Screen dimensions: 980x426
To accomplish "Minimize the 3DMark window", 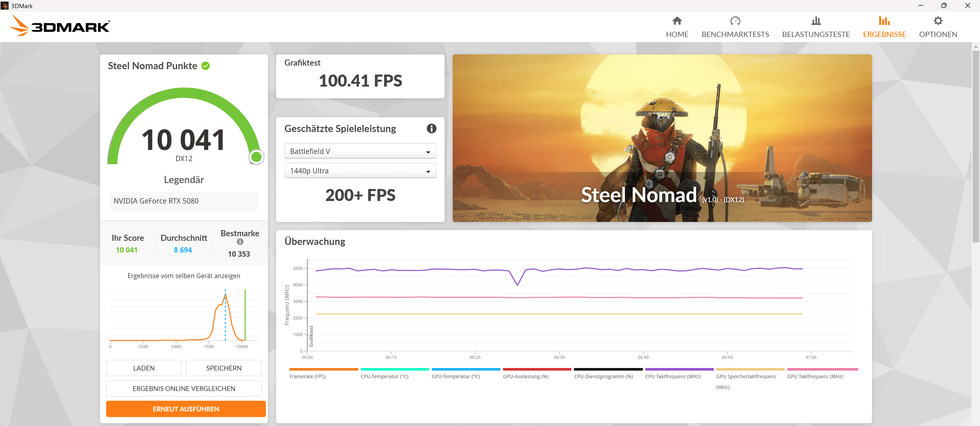I will tap(920, 6).
